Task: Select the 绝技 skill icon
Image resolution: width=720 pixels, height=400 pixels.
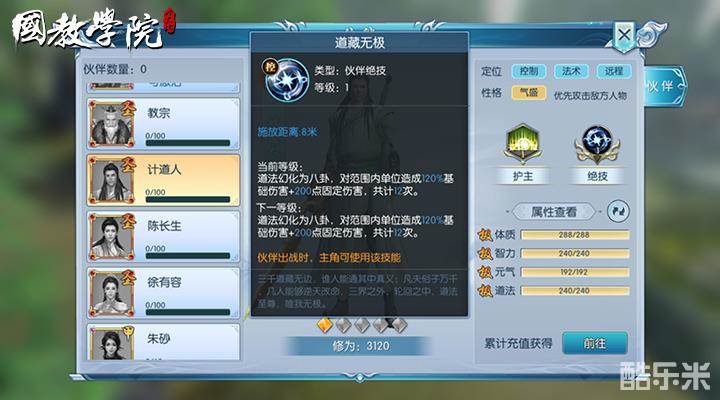Action: pyautogui.click(x=597, y=144)
